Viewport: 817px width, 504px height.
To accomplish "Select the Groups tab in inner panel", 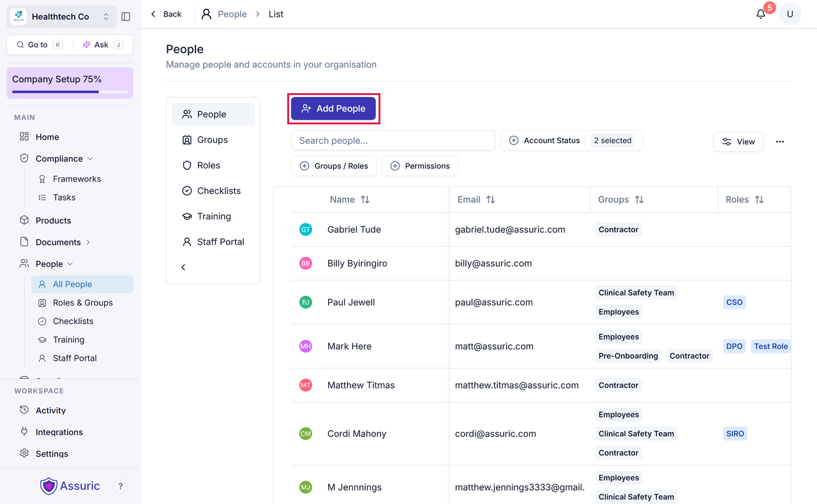I will [x=213, y=140].
